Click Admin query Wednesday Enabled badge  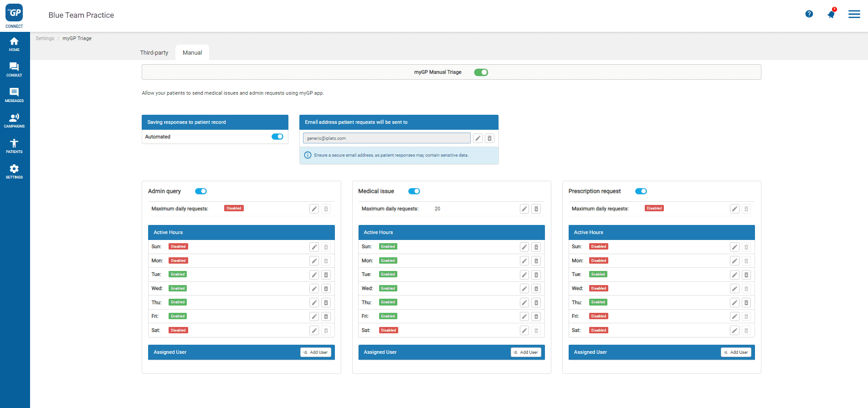tap(178, 289)
